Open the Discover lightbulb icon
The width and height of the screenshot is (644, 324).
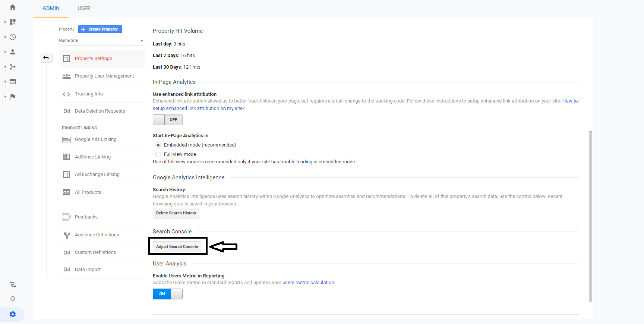13,299
